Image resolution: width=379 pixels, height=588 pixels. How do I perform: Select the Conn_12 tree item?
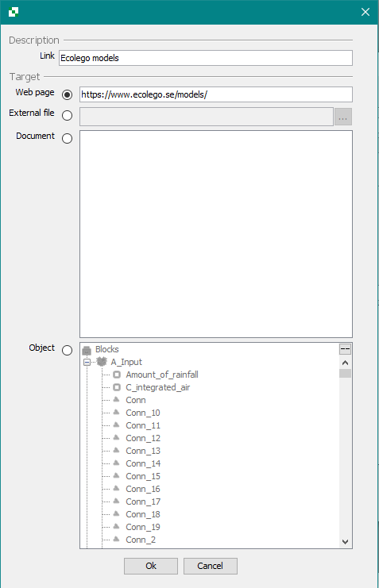(x=143, y=438)
